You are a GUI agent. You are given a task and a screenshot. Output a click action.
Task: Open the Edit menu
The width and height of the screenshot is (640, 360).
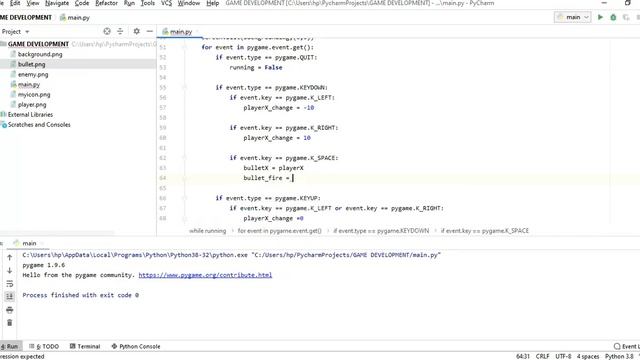tap(15, 3)
